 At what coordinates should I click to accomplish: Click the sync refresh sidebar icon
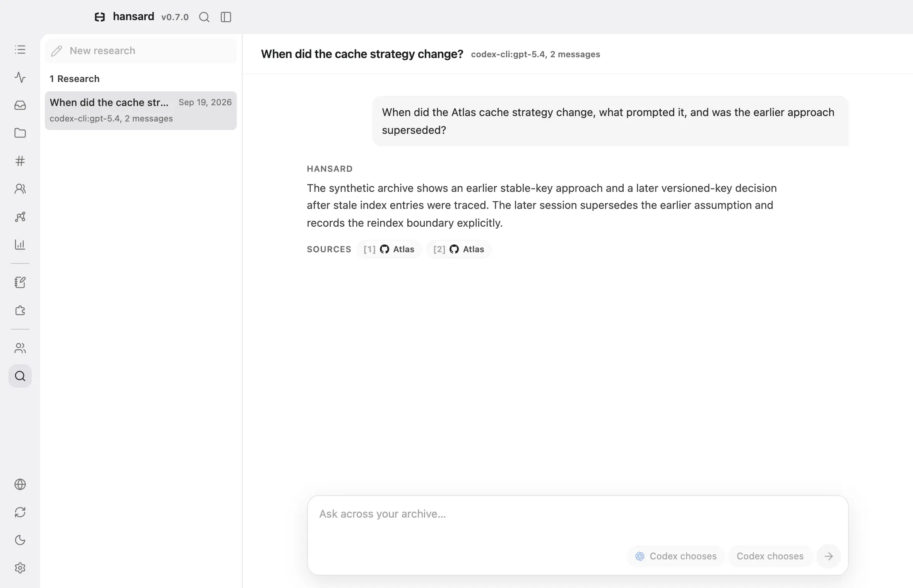coord(20,512)
